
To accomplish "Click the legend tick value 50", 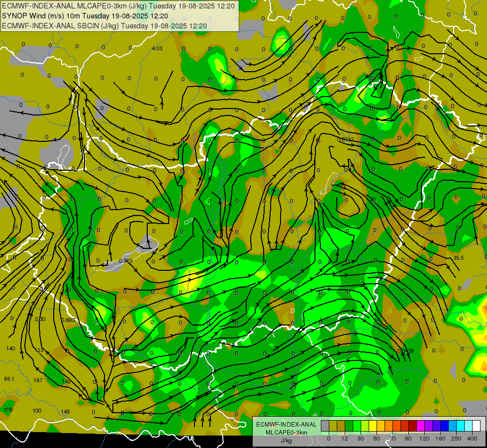I will (377, 439).
